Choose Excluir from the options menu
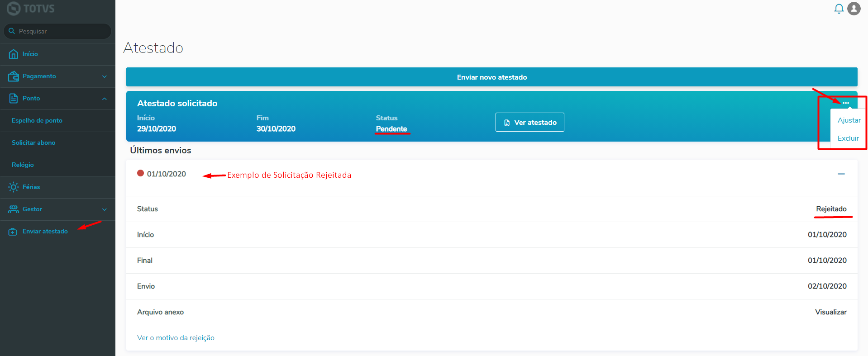 point(848,138)
